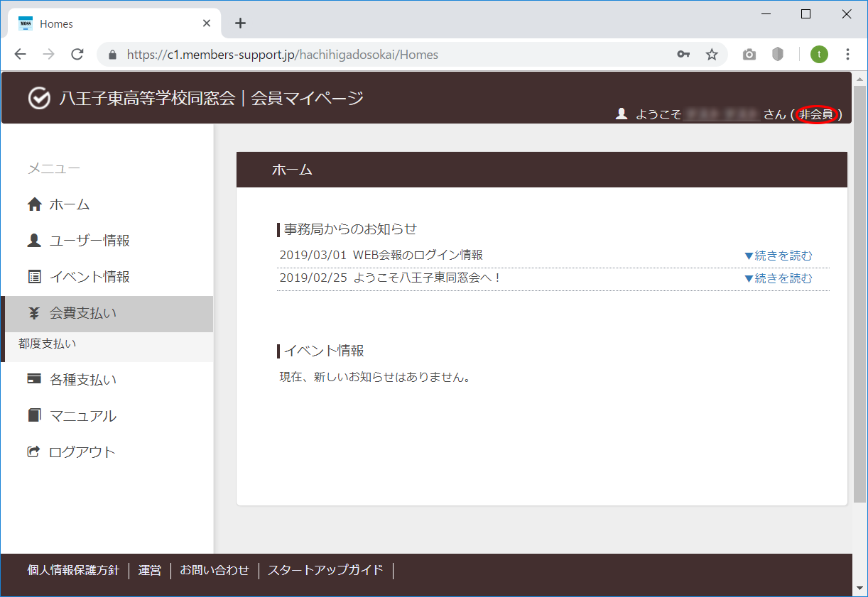The width and height of the screenshot is (868, 597).
Task: Click the shield extension icon
Action: coord(778,55)
